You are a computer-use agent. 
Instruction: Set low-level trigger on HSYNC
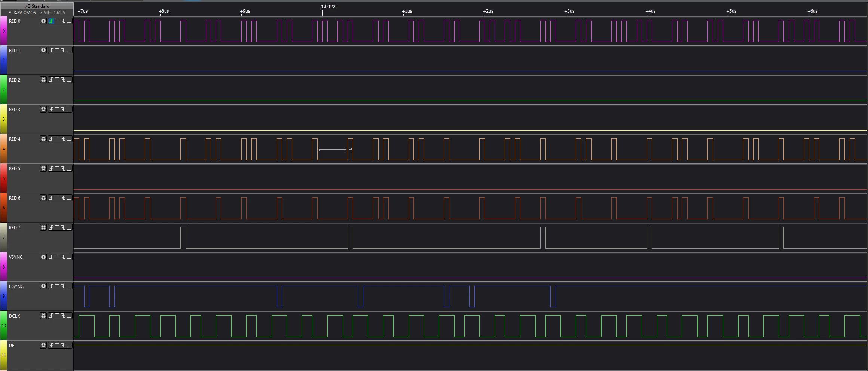click(69, 286)
